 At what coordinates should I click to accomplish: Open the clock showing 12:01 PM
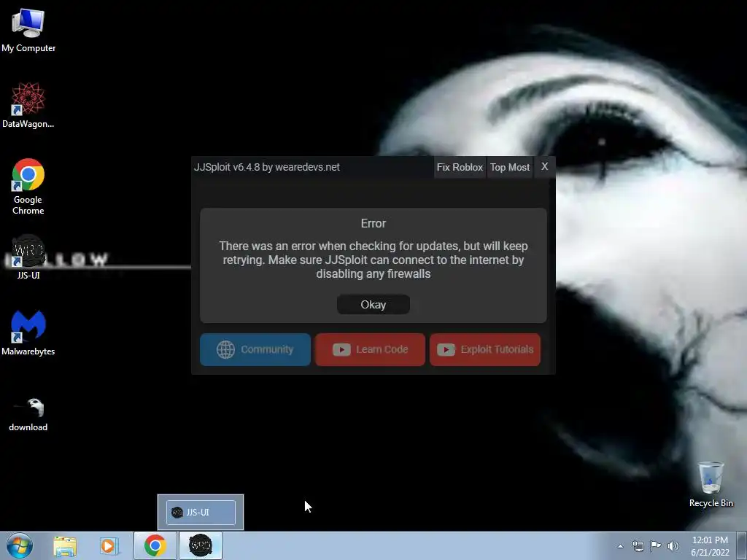pos(710,546)
